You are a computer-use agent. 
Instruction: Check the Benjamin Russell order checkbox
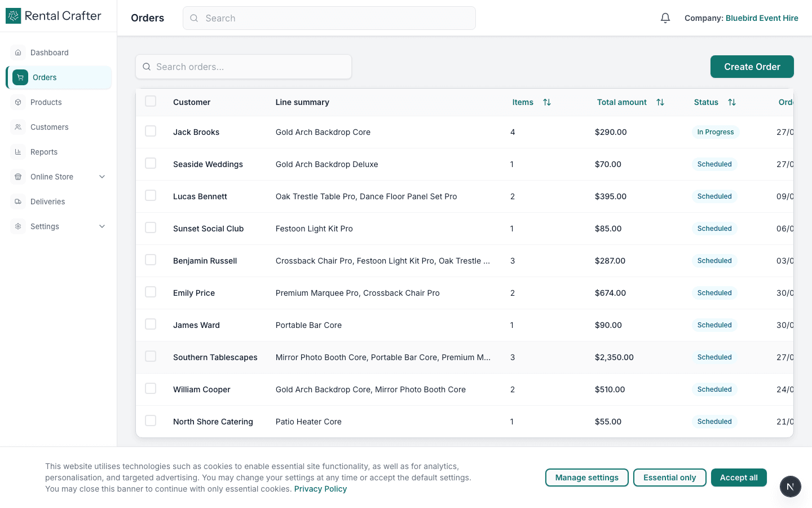click(x=151, y=260)
